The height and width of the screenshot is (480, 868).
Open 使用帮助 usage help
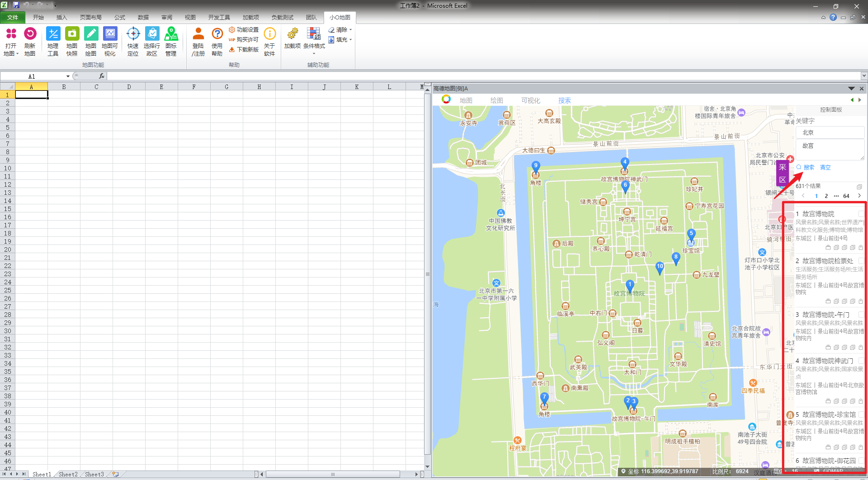click(217, 34)
